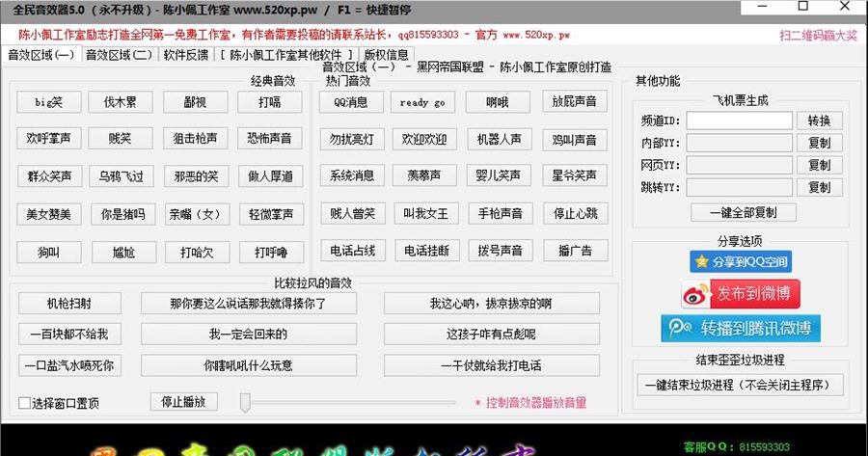Focus the 频道ID input field
868x456 pixels.
click(740, 121)
